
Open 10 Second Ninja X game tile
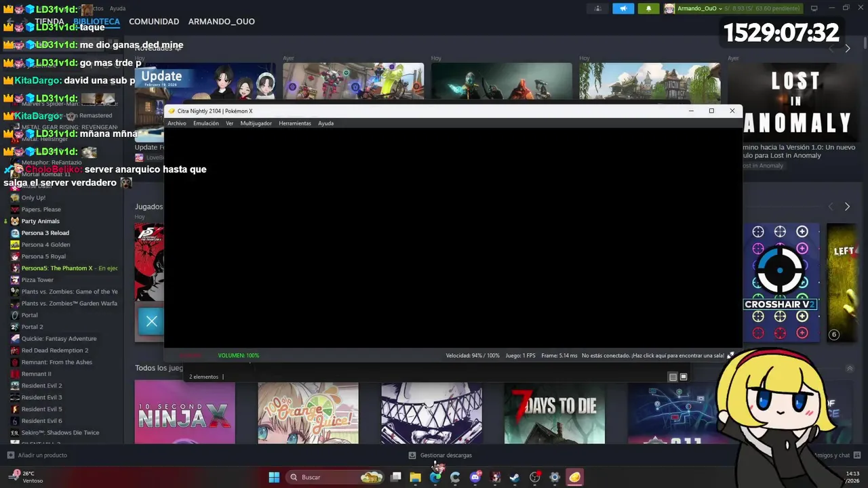[x=184, y=413]
